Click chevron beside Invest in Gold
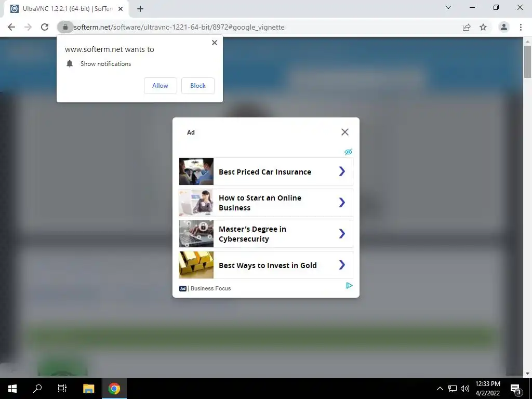This screenshot has width=532, height=399. (342, 265)
